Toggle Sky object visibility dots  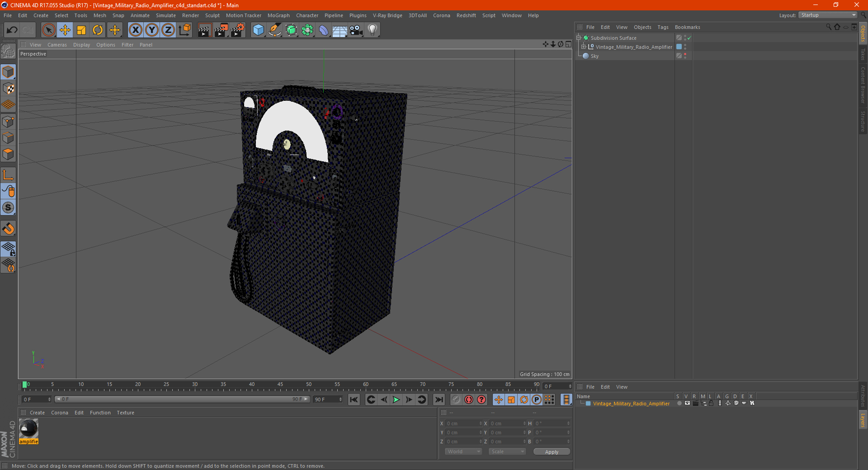[685, 56]
